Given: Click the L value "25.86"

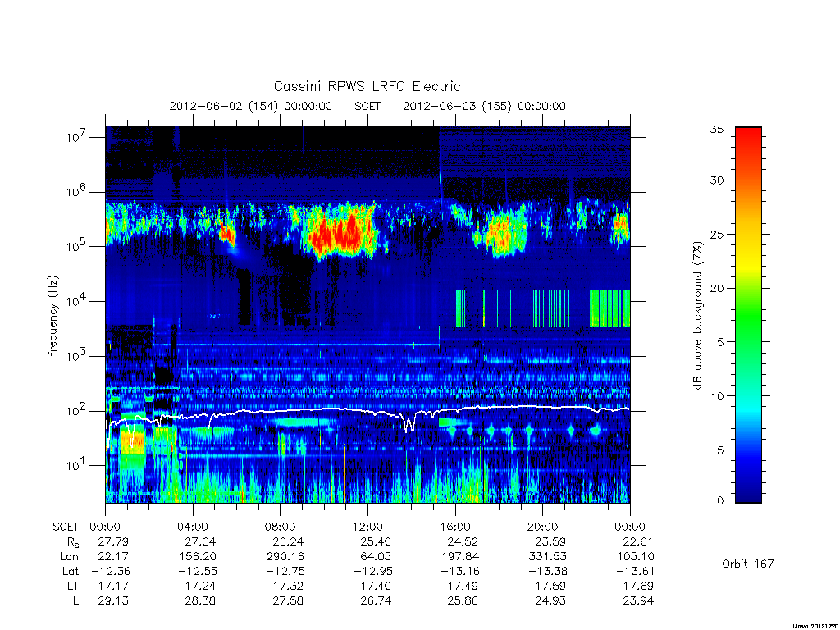Looking at the screenshot, I should coord(463,601).
